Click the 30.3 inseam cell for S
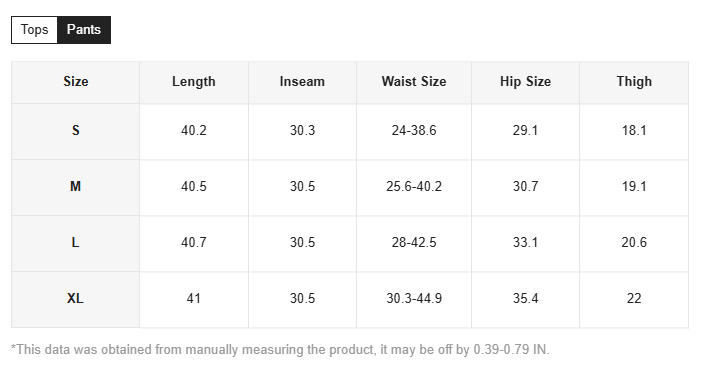713x365 pixels. pos(302,131)
